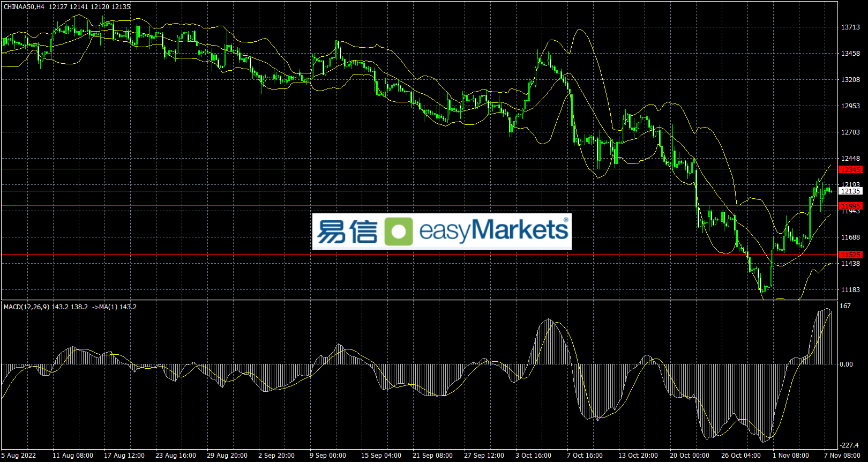Screen dimensions: 868x462
Task: Select the red 12345 price level tag
Action: 850,170
